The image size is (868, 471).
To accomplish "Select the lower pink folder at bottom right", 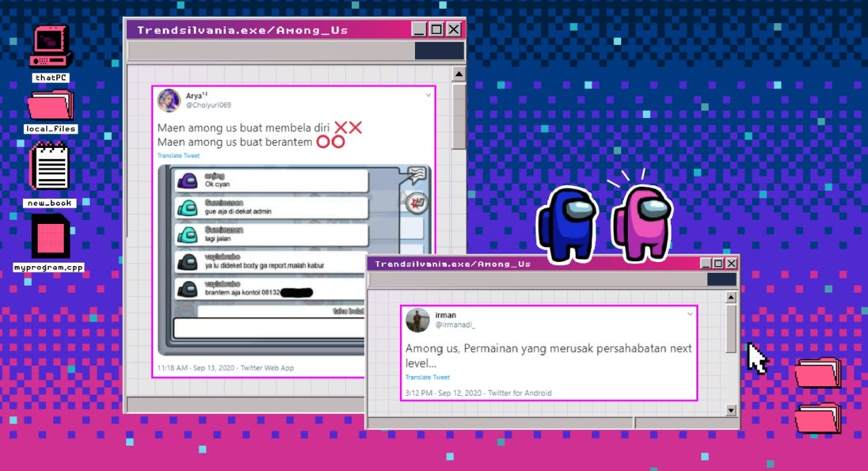I will [x=818, y=417].
